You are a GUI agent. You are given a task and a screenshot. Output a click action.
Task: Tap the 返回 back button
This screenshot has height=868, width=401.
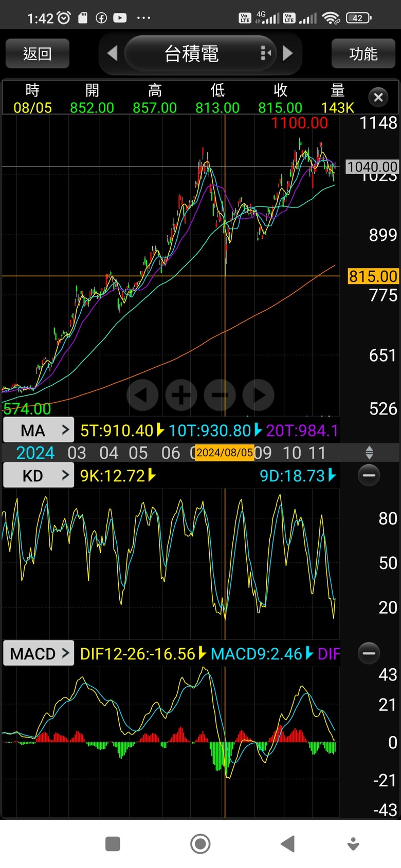coord(38,53)
